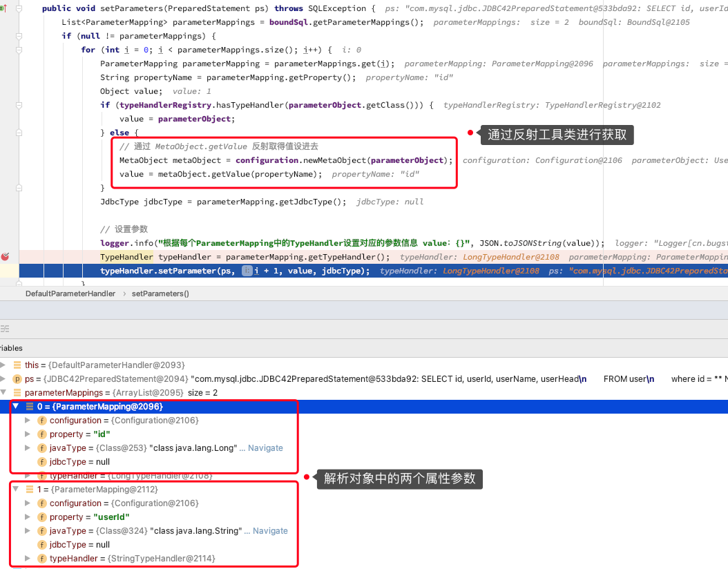Click field icon next to property "userId"
Image resolution: width=728 pixels, height=569 pixels.
pyautogui.click(x=41, y=517)
